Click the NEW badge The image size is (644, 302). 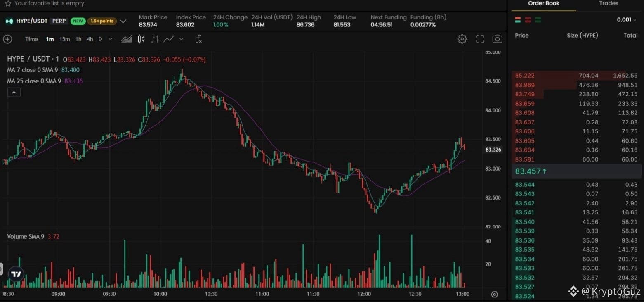pyautogui.click(x=78, y=21)
